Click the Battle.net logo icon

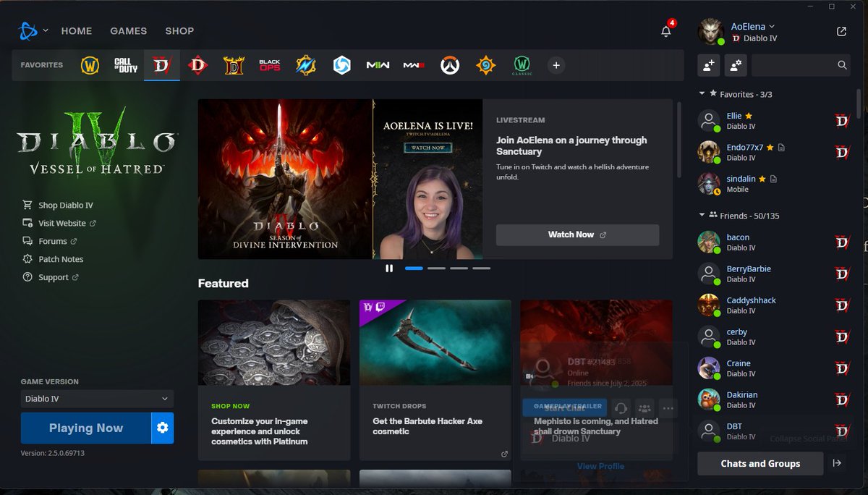[28, 30]
